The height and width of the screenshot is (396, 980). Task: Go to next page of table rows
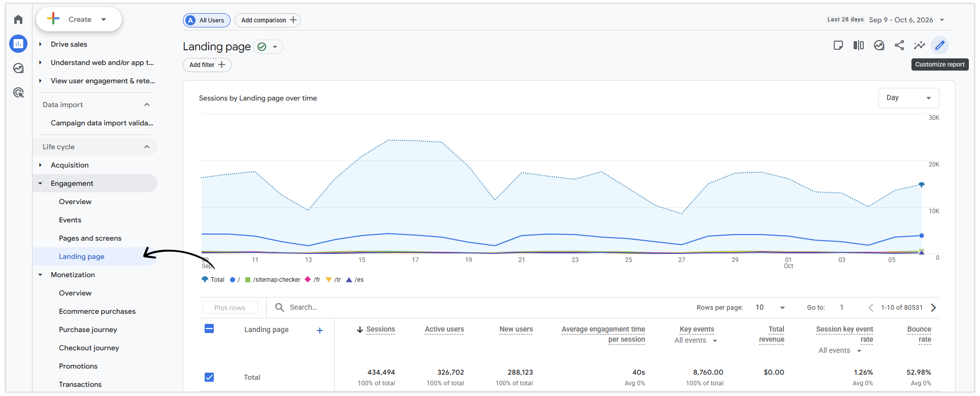[933, 308]
